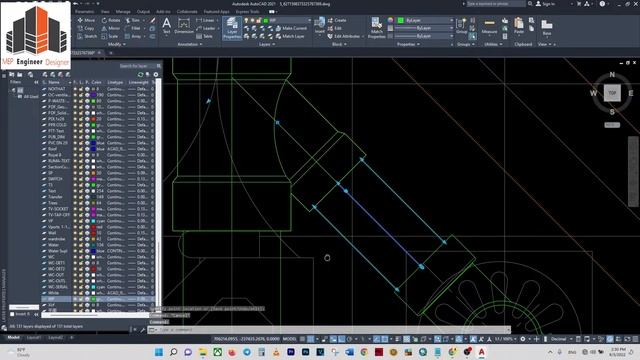Open the Manage ribbon tab
Screen dimensions: 640x360
pos(123,11)
